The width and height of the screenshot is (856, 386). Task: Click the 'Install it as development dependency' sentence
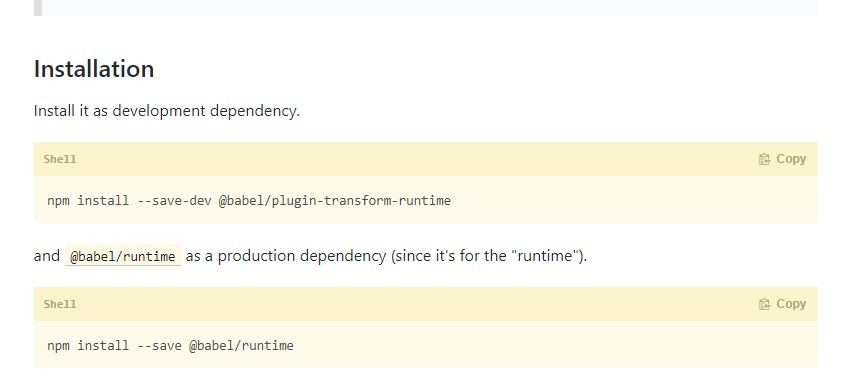coord(167,111)
